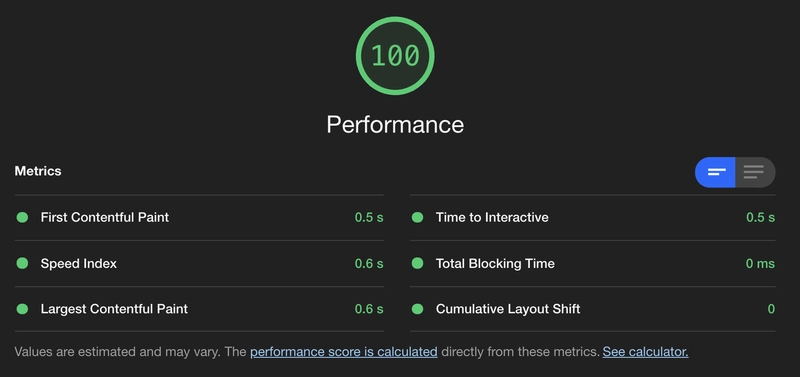Open the See calculator link
The height and width of the screenshot is (377, 800).
645,351
